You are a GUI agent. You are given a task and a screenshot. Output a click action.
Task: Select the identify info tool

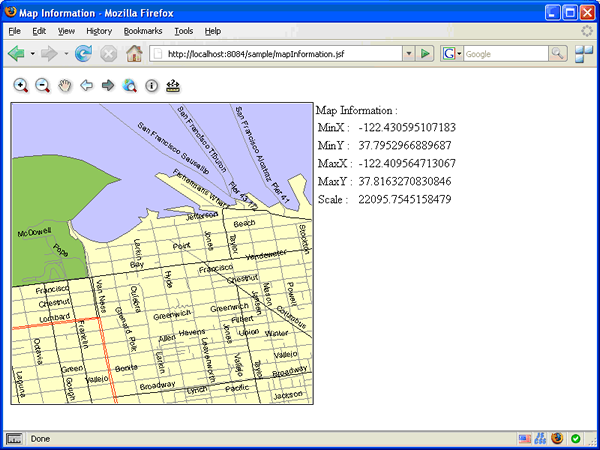pos(152,86)
